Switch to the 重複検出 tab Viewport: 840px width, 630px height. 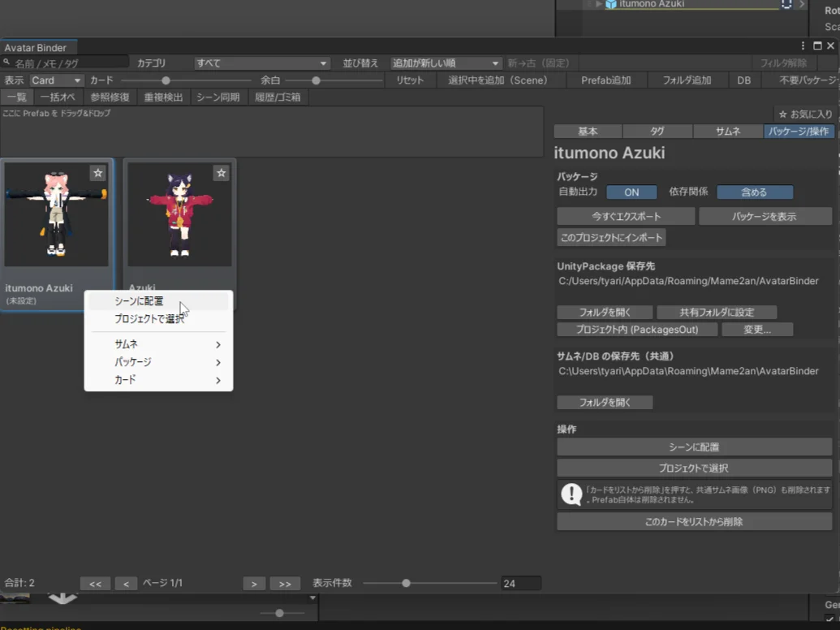[x=164, y=97]
